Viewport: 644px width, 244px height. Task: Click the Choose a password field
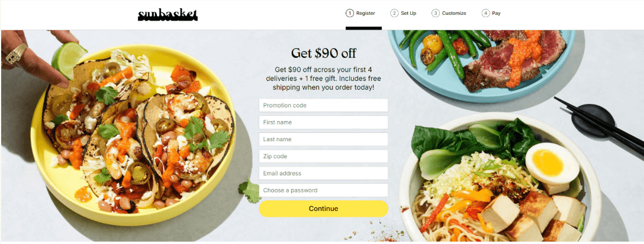323,190
